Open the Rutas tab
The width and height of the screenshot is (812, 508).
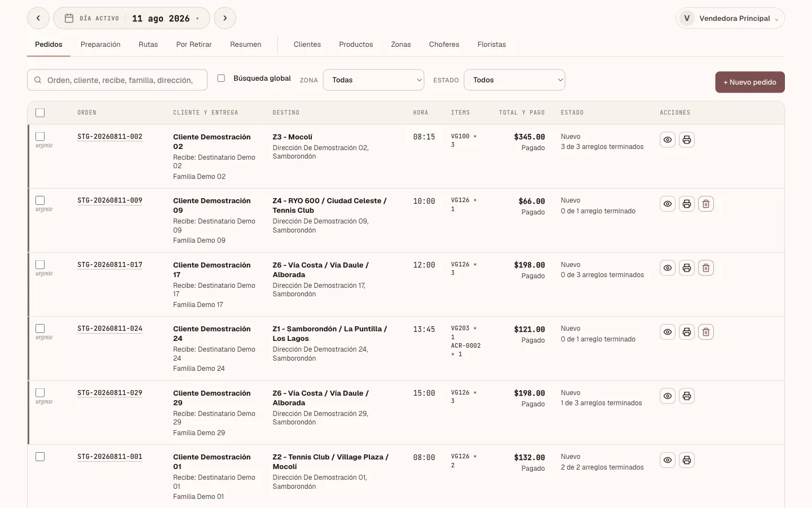pos(148,45)
